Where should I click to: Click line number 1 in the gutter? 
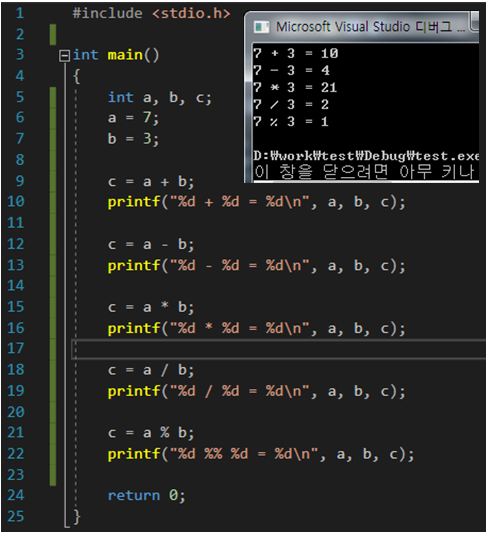pos(20,13)
